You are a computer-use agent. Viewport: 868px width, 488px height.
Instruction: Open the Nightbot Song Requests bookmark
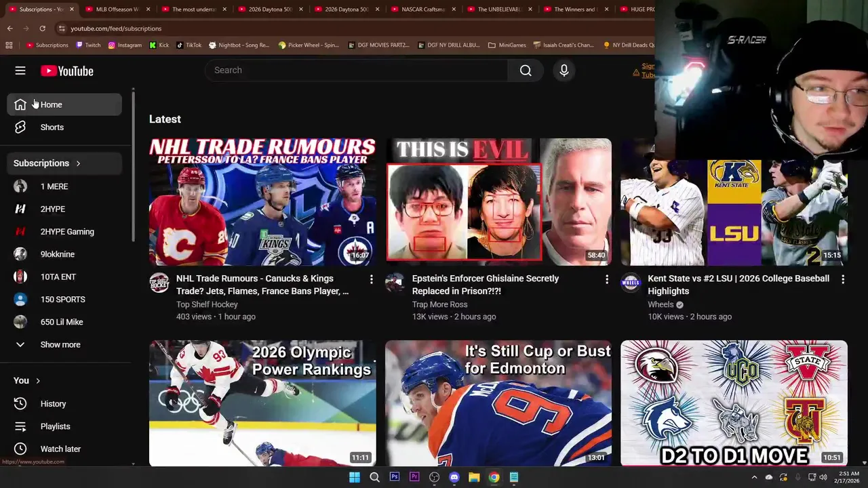[x=239, y=45]
